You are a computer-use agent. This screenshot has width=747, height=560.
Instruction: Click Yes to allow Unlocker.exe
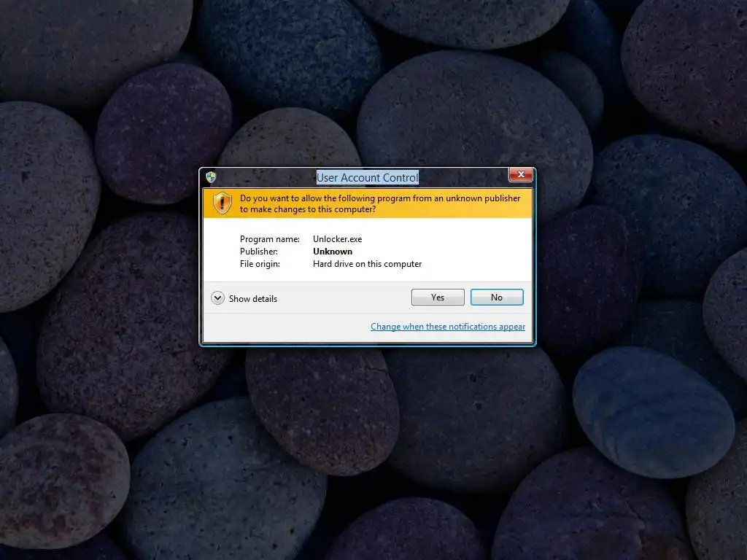[438, 297]
